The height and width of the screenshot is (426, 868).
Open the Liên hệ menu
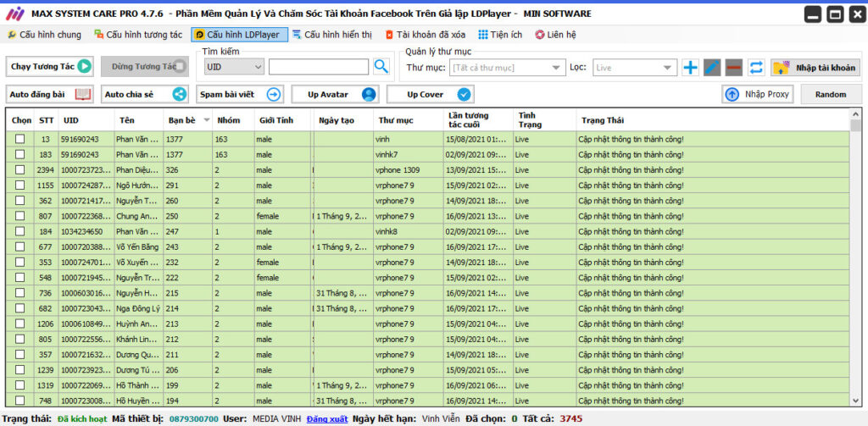[556, 35]
